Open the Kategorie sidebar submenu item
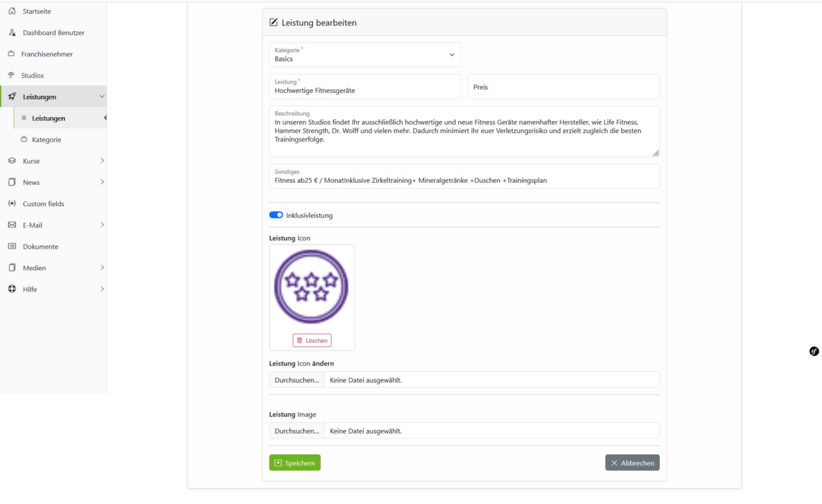The image size is (822, 504). 47,140
